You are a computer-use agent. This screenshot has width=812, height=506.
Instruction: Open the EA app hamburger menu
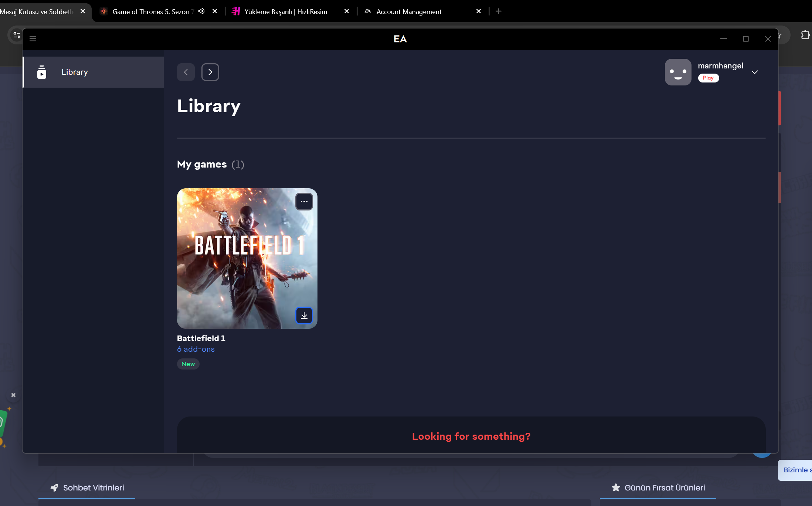click(x=33, y=38)
